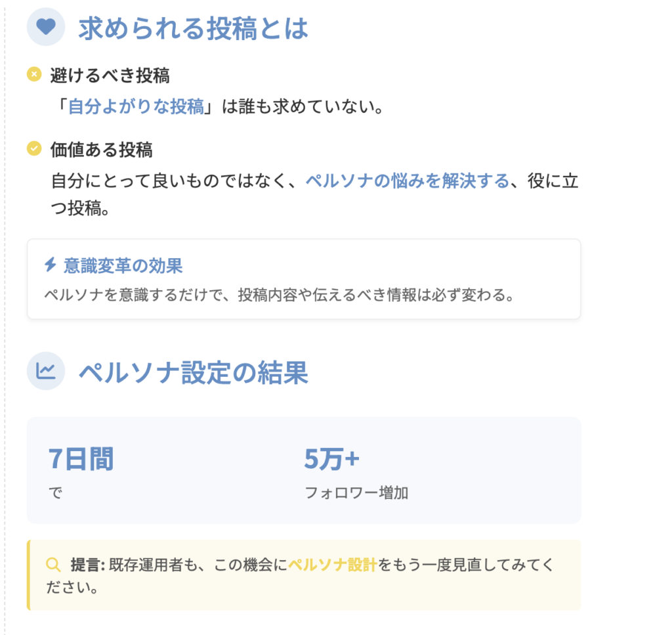This screenshot has height=635, width=672.
Task: Click the 意識変革の効果 card title
Action: click(123, 266)
